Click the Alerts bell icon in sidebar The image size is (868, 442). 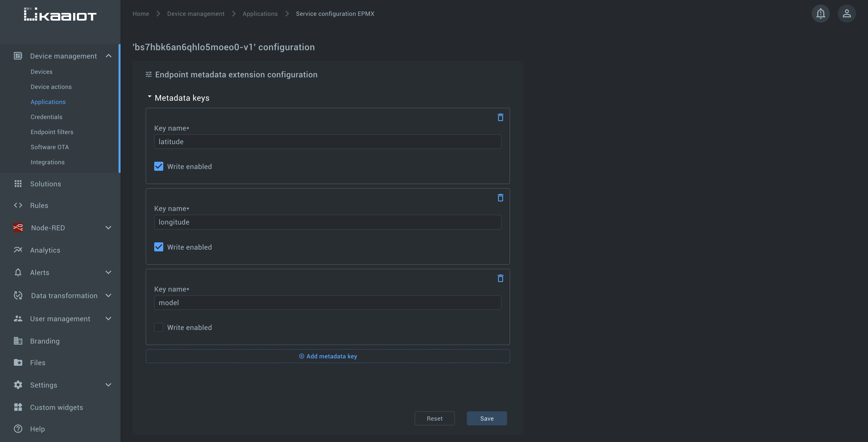18,272
